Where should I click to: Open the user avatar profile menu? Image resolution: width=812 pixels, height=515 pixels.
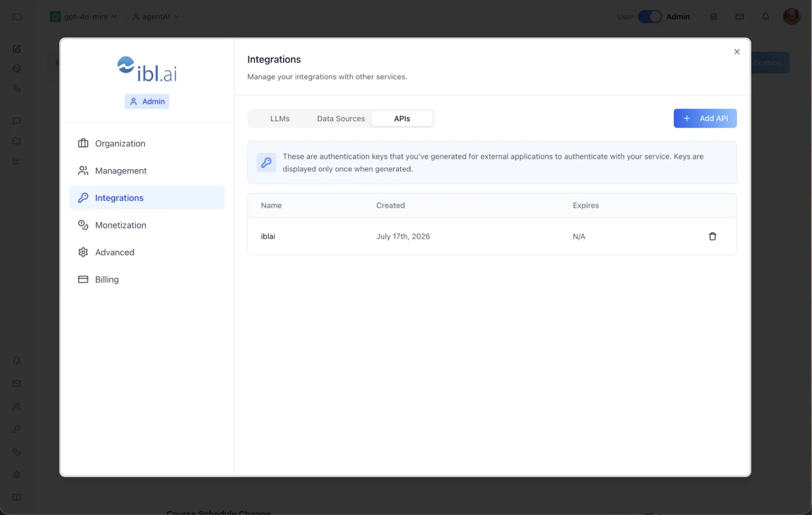click(792, 16)
